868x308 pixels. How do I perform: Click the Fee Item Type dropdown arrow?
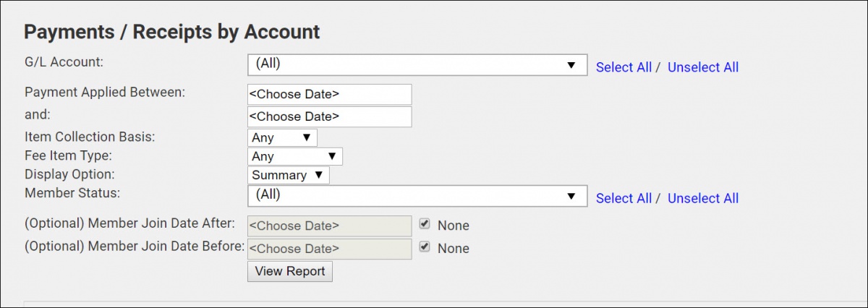[332, 156]
